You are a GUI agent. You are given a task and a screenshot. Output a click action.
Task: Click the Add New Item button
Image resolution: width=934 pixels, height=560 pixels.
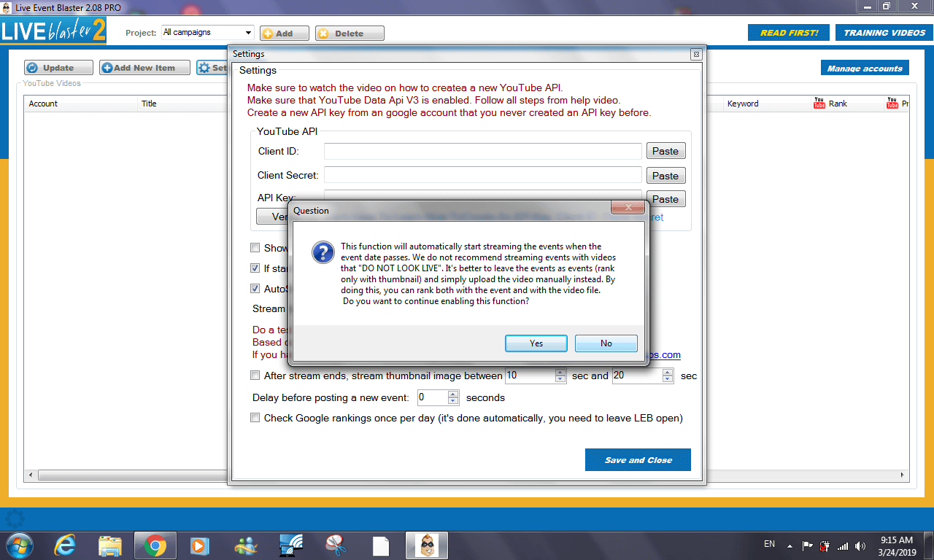point(144,68)
